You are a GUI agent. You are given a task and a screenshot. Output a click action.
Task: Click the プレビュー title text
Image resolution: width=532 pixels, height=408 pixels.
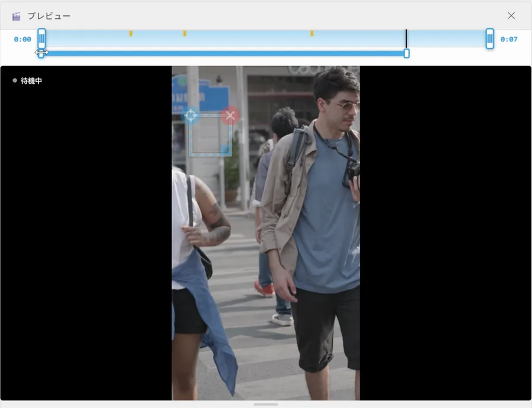pos(49,16)
